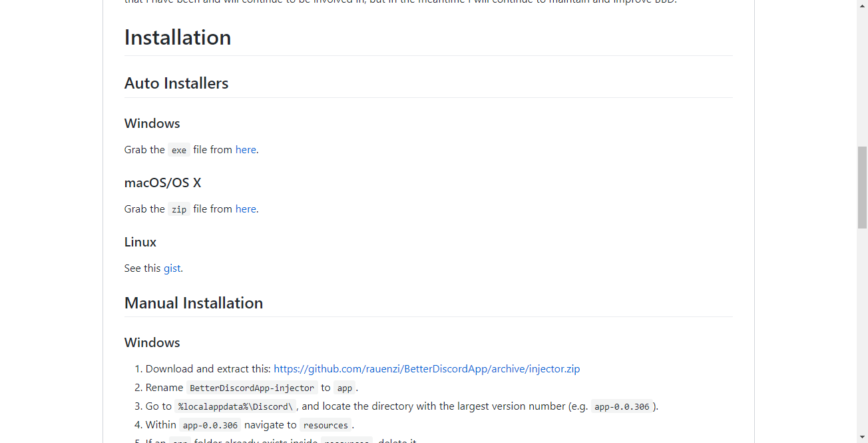Open the Windows exe 'here' link

click(x=246, y=150)
